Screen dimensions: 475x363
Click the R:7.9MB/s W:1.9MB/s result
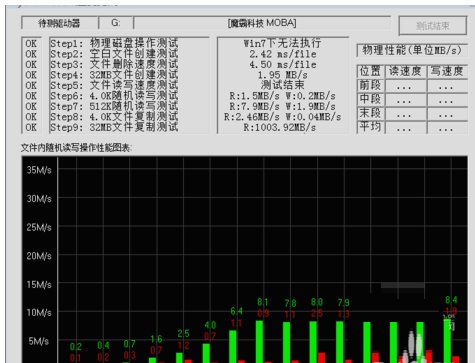282,106
